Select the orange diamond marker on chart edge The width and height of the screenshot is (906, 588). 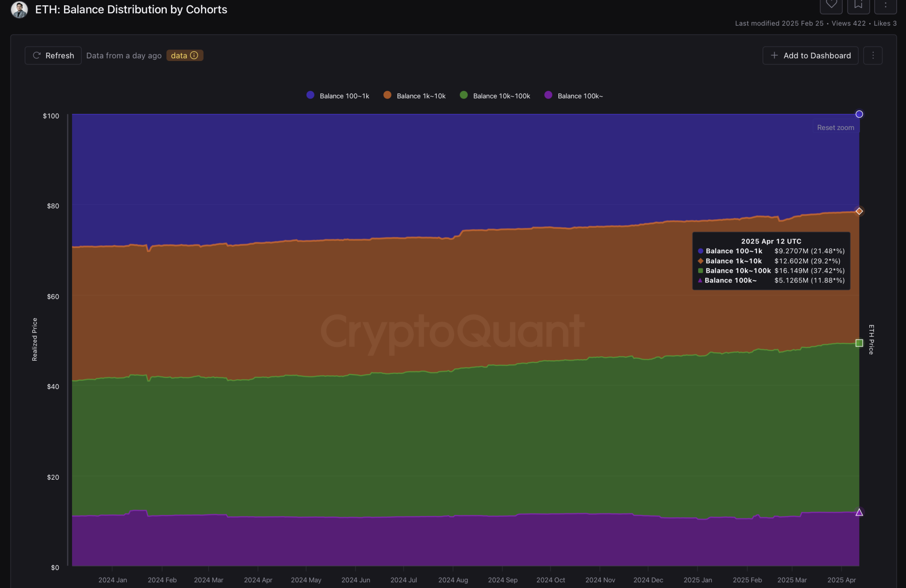[859, 211]
